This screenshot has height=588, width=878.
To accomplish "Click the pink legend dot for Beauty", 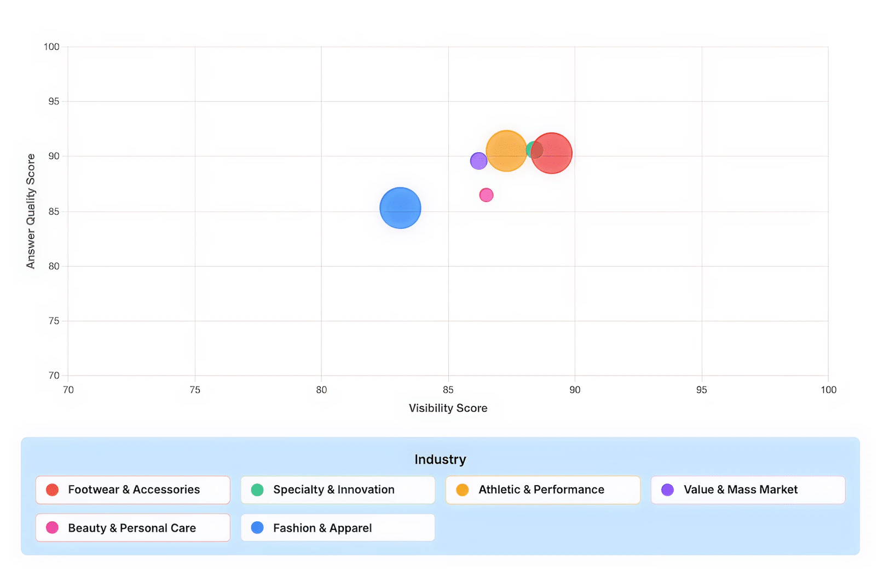I will coord(53,528).
